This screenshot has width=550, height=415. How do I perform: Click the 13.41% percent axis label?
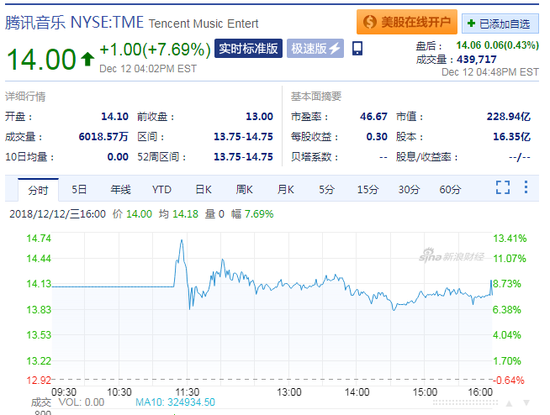point(510,239)
